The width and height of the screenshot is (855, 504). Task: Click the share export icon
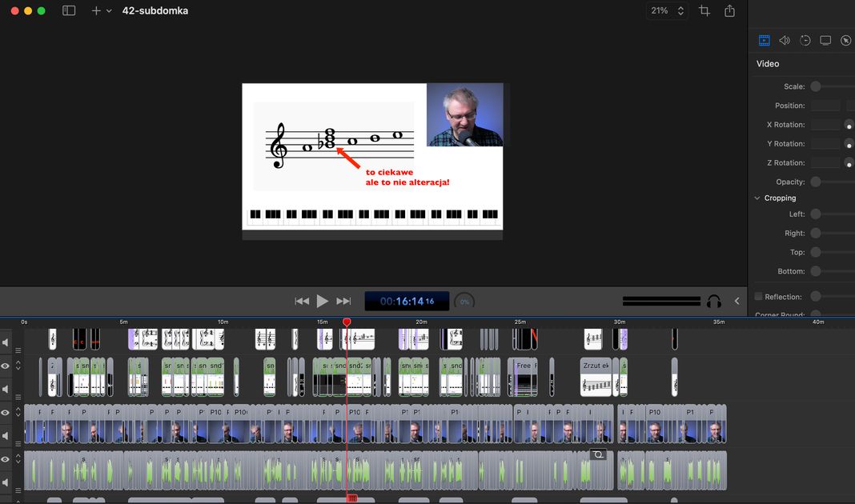[729, 11]
